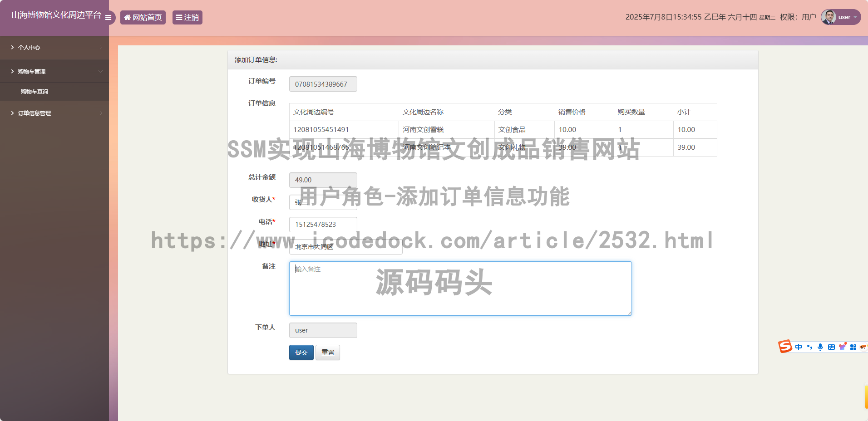This screenshot has width=868, height=421.
Task: Click the 添加订单信息 panel heading
Action: pyautogui.click(x=493, y=60)
